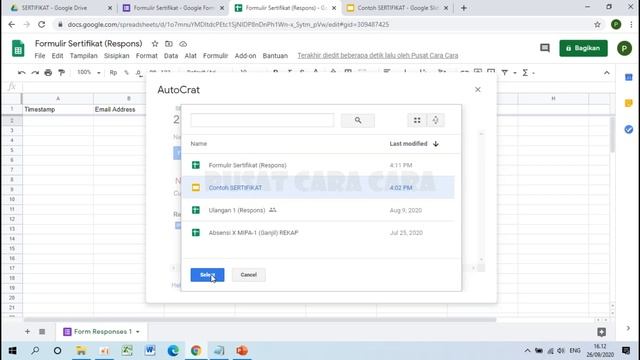This screenshot has width=640, height=360.
Task: Open the Add-on menu
Action: [x=245, y=56]
